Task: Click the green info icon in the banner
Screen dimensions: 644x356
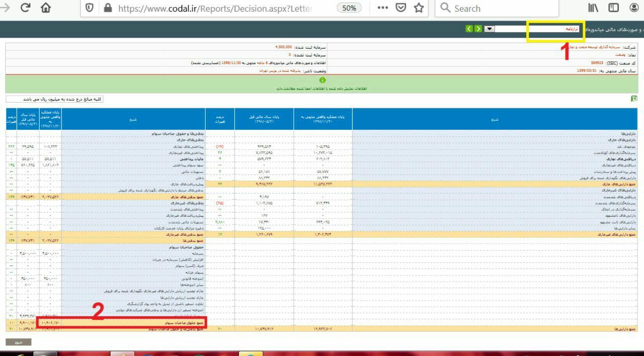Action: [x=323, y=80]
